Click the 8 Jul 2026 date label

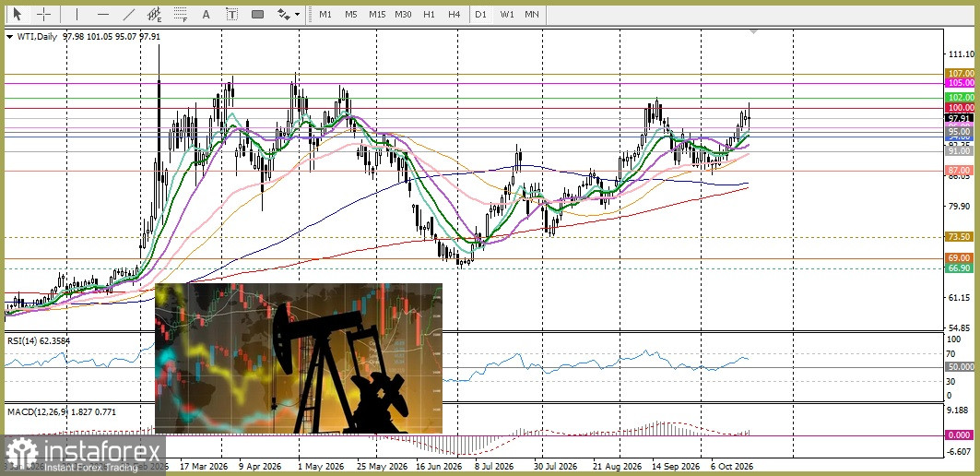pyautogui.click(x=494, y=467)
